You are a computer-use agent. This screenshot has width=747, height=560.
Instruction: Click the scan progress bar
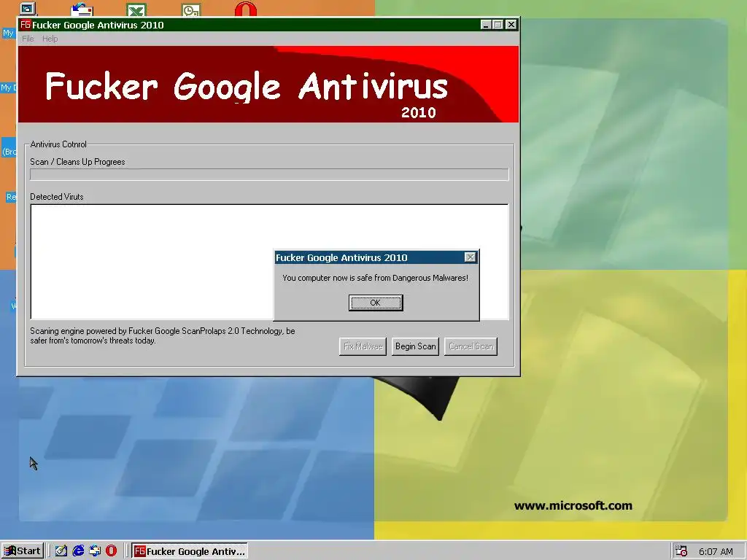[x=269, y=174]
